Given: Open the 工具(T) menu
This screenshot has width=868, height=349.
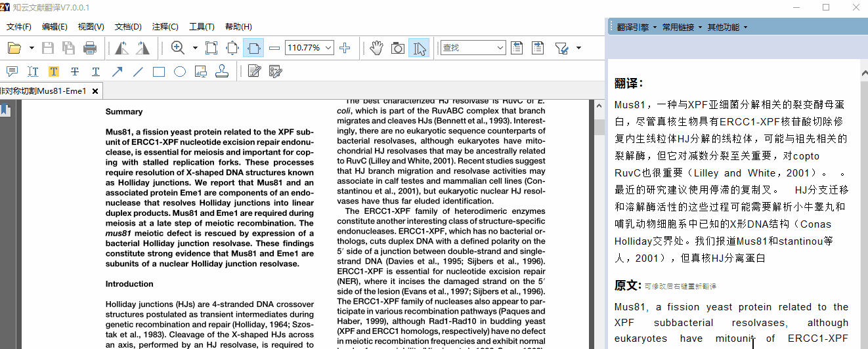Looking at the screenshot, I should pyautogui.click(x=202, y=27).
